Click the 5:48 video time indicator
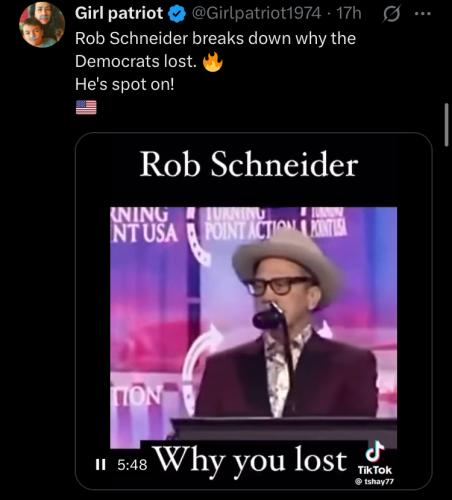 click(x=132, y=465)
